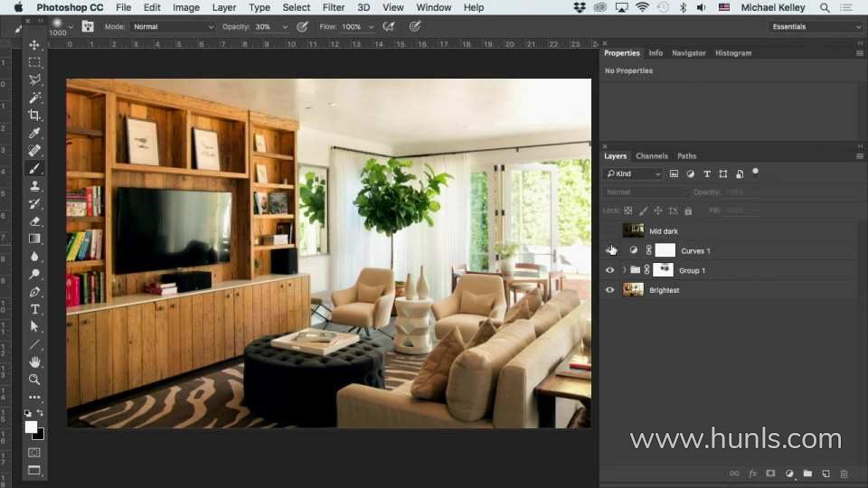The image size is (868, 488).
Task: Select the Lasso tool
Action: tap(34, 80)
